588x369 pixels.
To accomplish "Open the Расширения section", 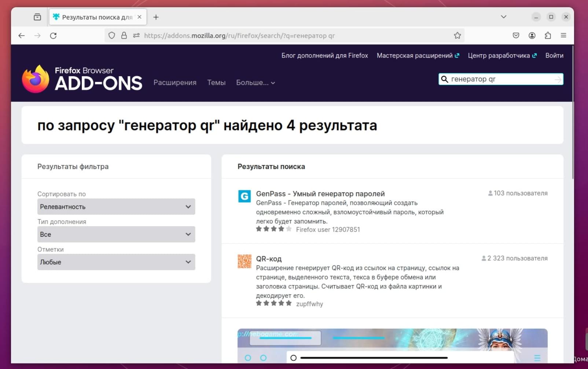I will [x=175, y=82].
